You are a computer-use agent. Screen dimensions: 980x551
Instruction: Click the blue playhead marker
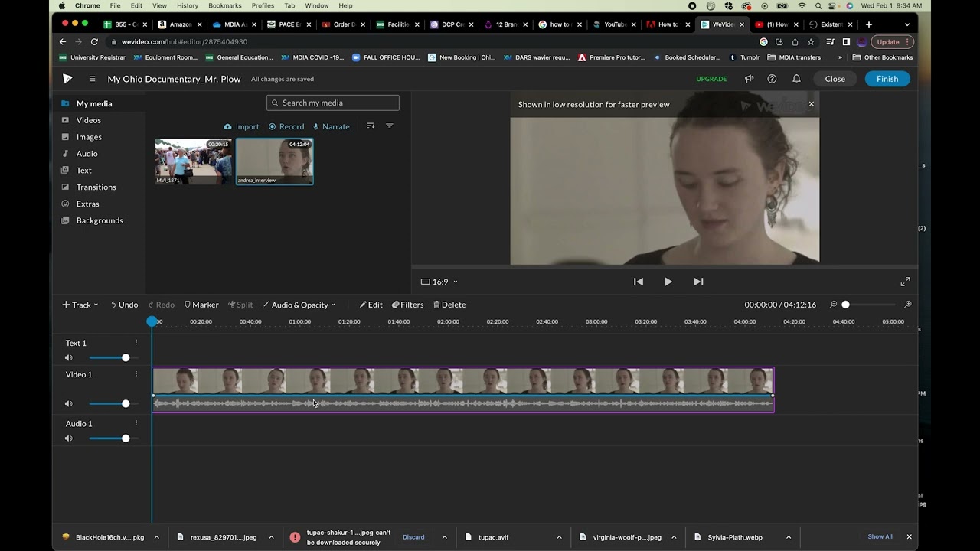click(x=152, y=321)
